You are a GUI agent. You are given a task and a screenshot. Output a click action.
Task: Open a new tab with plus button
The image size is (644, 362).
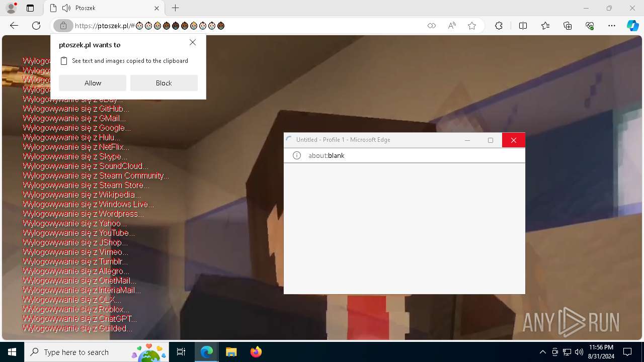tap(175, 8)
